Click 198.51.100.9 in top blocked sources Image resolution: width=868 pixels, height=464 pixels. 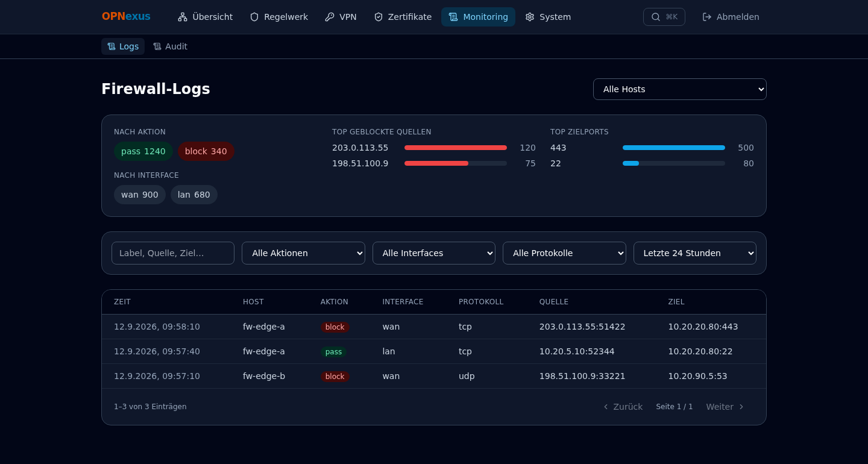(x=360, y=163)
